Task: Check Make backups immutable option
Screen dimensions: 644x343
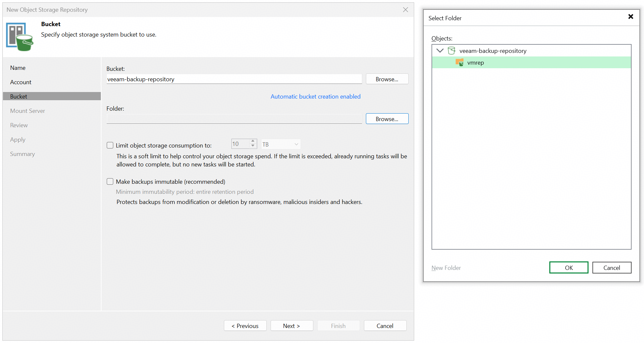Action: (x=110, y=181)
